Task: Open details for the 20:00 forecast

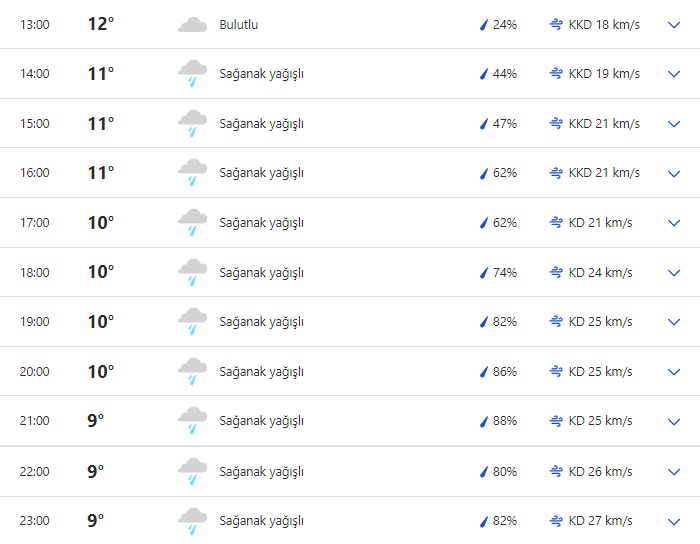Action: tap(673, 372)
